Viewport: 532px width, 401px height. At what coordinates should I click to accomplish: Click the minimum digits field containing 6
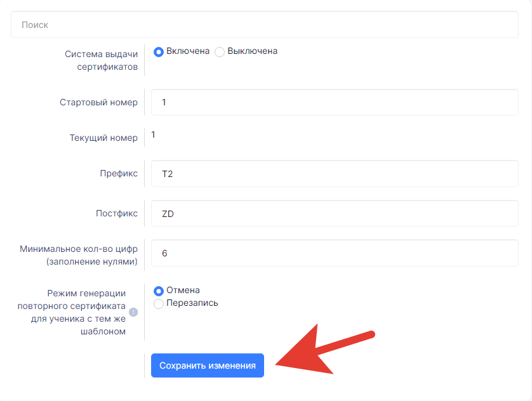tap(335, 253)
